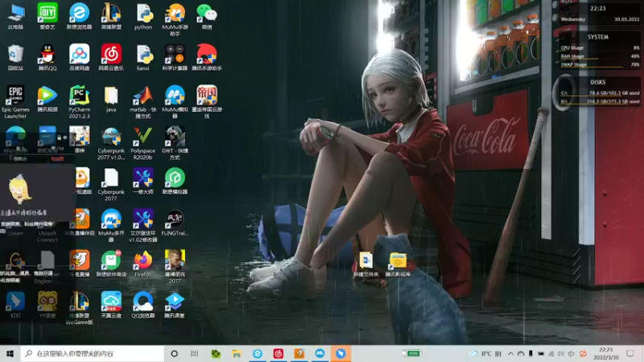
Task: Switch to the highlighted DingTalk taskbar app
Action: [x=341, y=353]
